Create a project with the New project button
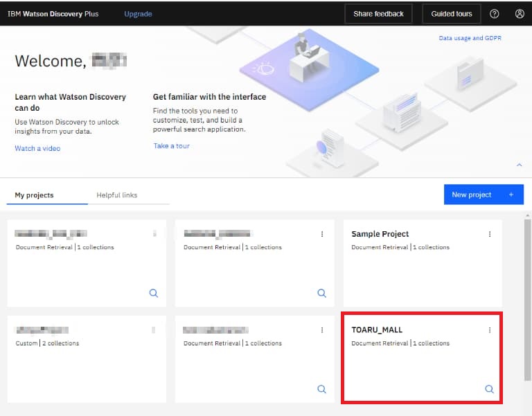 coord(483,195)
